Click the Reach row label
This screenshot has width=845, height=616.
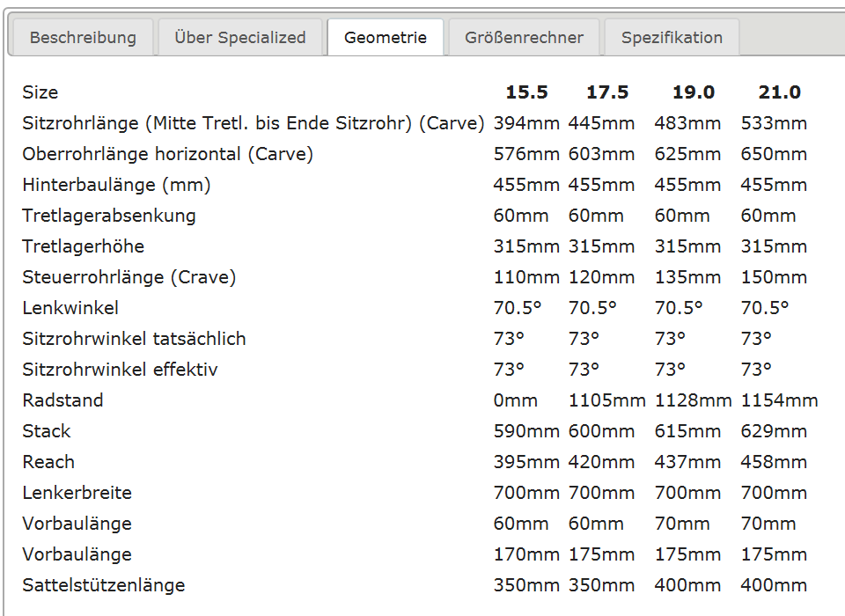[x=48, y=462]
